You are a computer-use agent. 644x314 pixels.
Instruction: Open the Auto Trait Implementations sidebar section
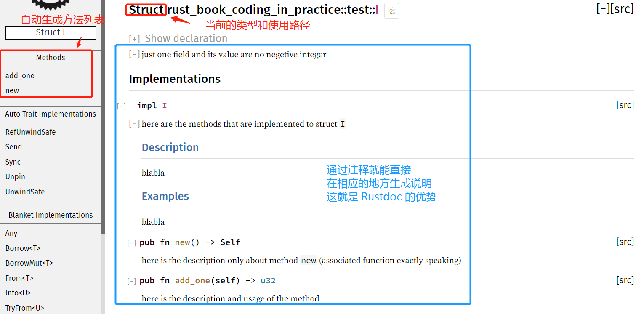pyautogui.click(x=51, y=114)
